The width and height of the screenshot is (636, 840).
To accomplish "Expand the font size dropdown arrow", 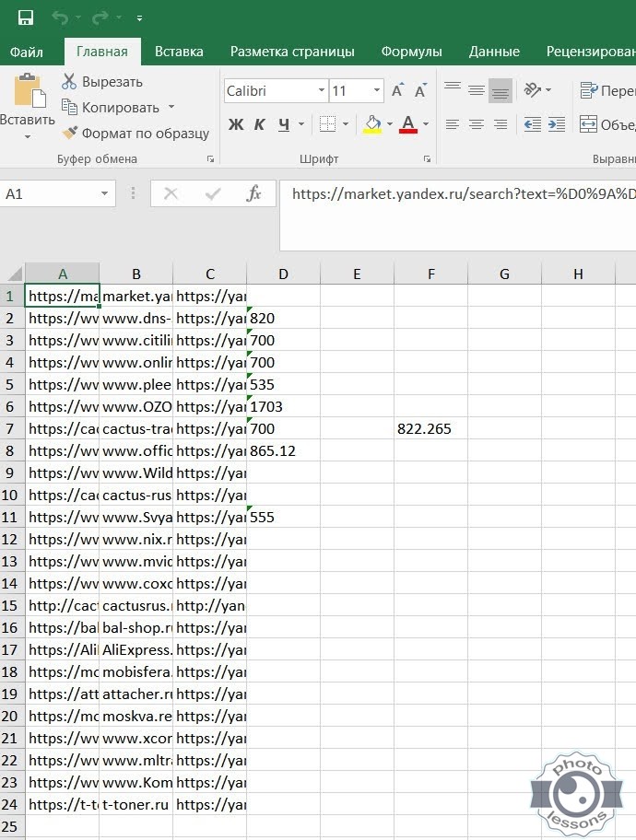I will click(x=377, y=90).
